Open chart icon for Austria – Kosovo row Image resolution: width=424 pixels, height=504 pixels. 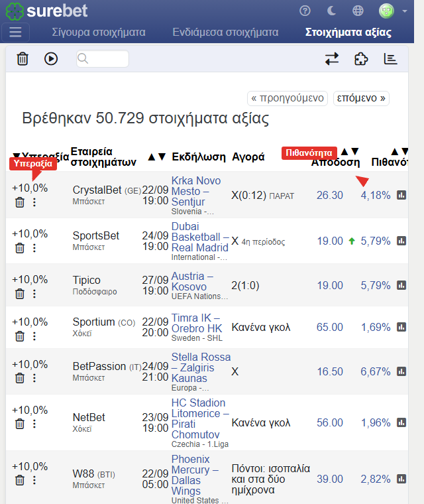tap(401, 285)
